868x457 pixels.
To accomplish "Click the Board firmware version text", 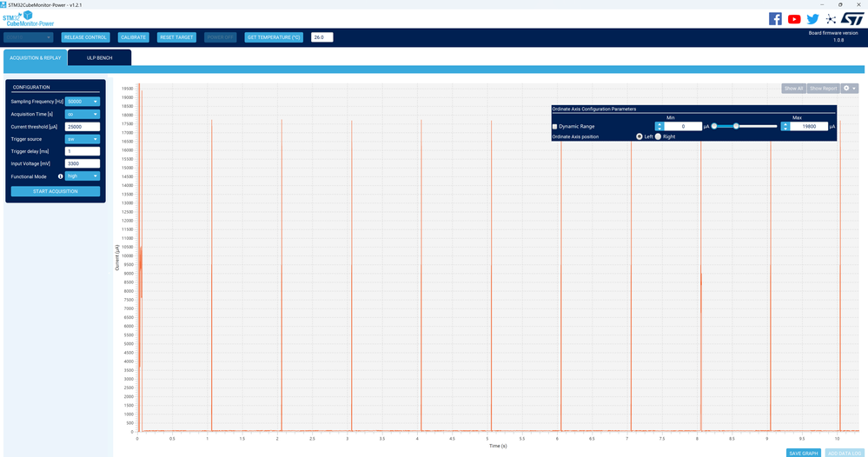I will (833, 33).
